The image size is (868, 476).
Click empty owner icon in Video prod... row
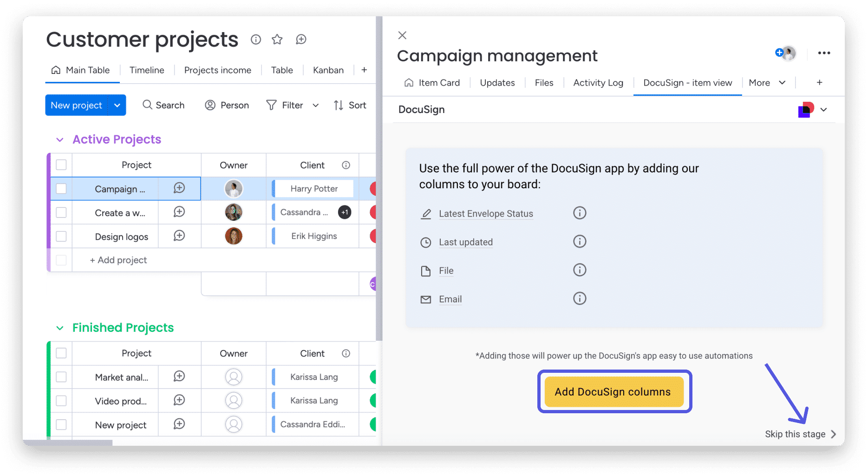click(x=234, y=400)
